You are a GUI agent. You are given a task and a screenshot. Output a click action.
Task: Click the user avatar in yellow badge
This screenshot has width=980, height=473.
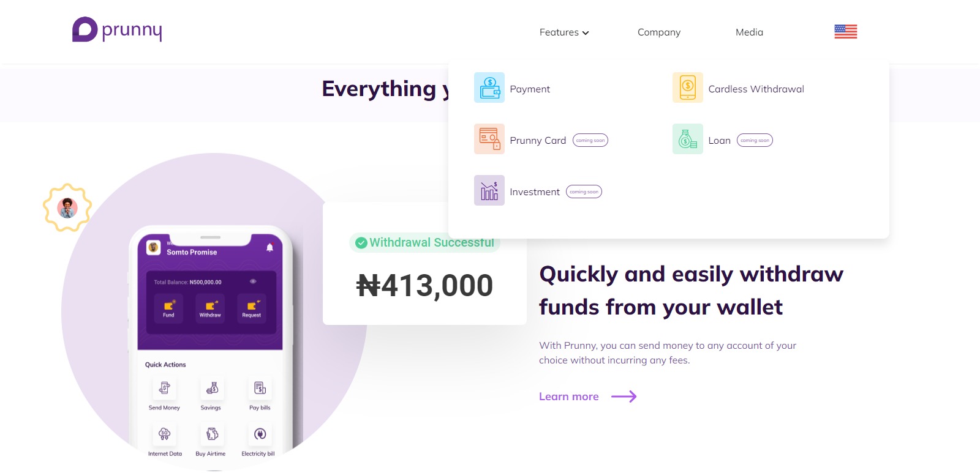tap(67, 208)
